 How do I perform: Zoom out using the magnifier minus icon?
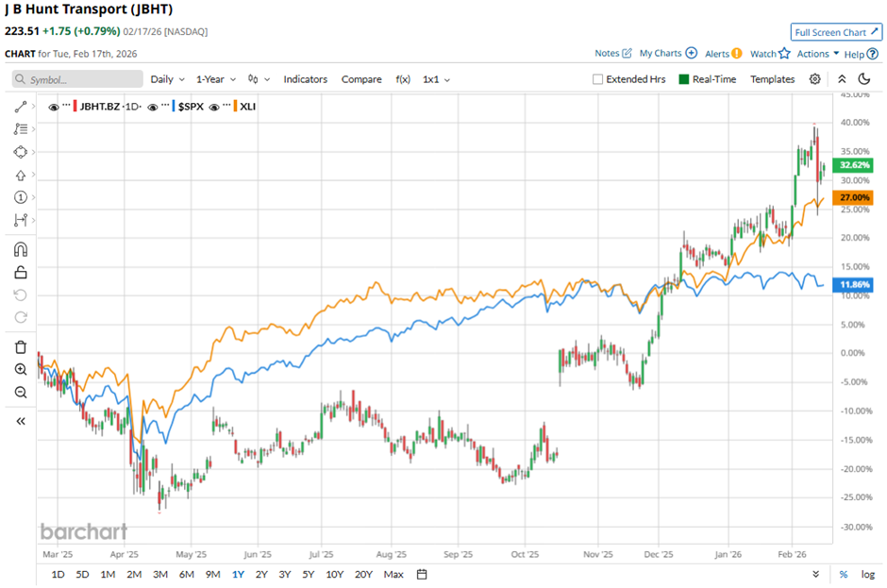[21, 392]
